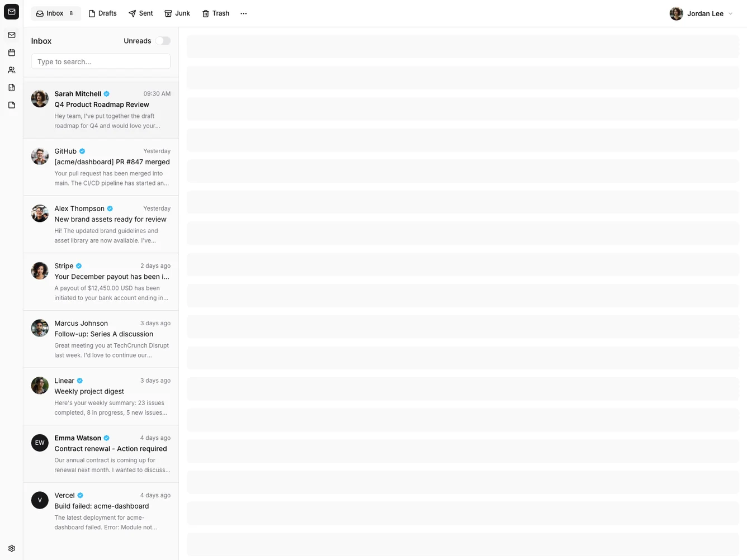Open the more options ellipsis menu

243,13
